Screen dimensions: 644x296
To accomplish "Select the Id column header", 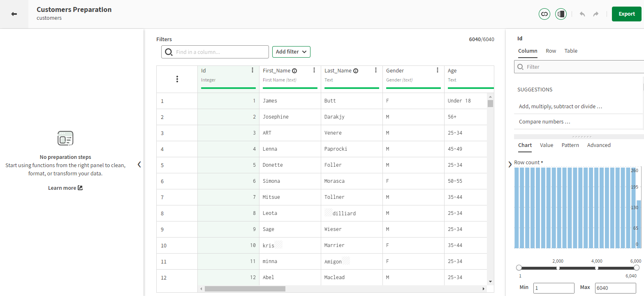I will pos(228,79).
